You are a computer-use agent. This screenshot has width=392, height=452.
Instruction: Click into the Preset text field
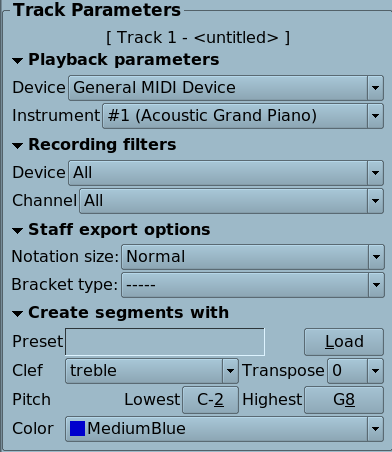point(165,342)
